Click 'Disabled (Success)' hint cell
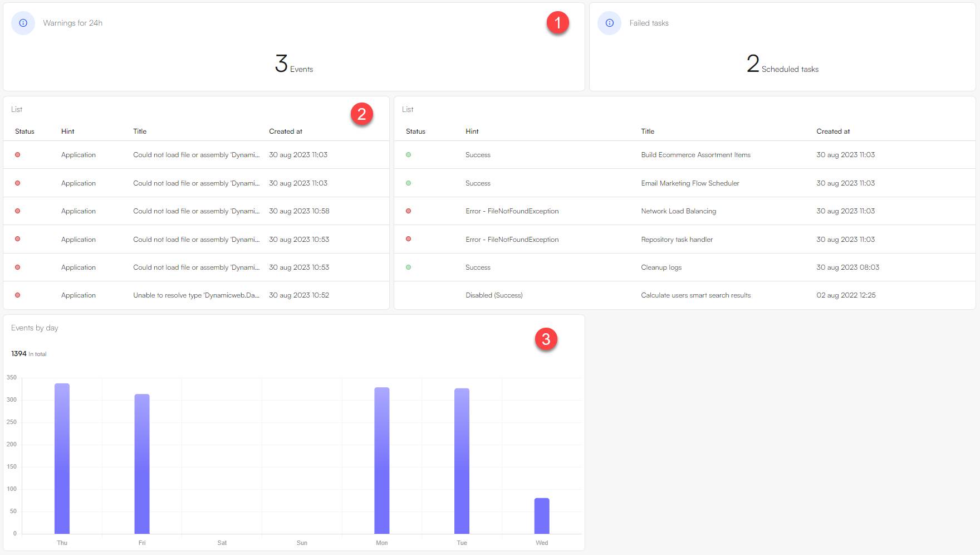The height and width of the screenshot is (555, 980). coord(494,295)
